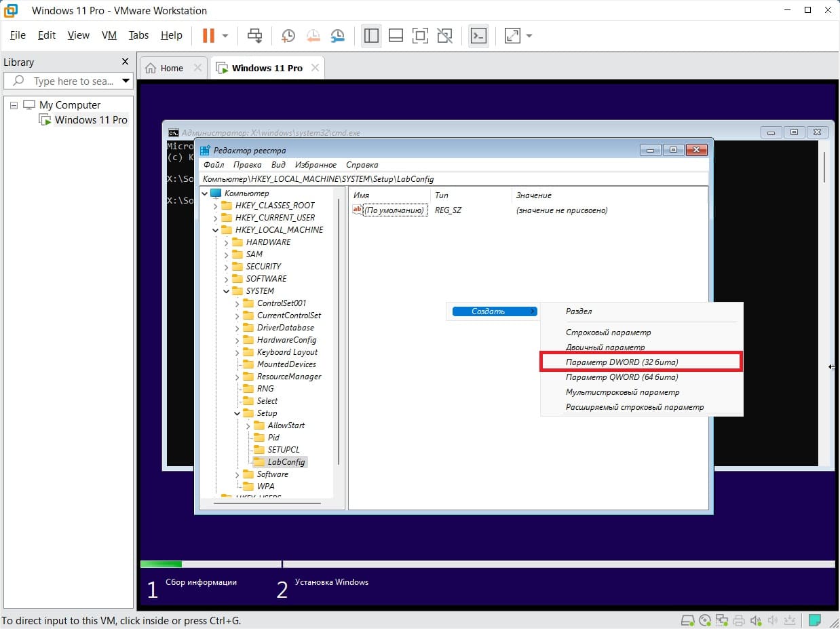Select Windows 11 Pro in the library
This screenshot has width=840, height=629.
coord(91,120)
